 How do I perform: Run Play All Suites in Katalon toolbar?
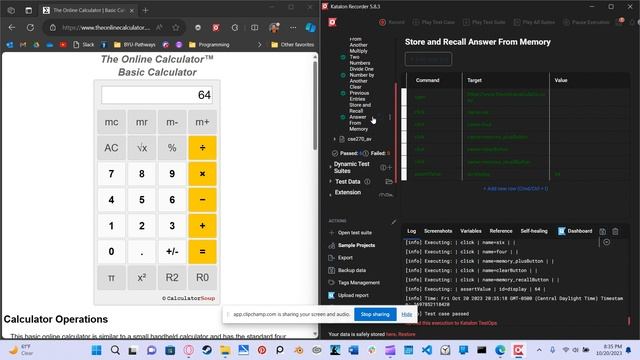tap(535, 22)
